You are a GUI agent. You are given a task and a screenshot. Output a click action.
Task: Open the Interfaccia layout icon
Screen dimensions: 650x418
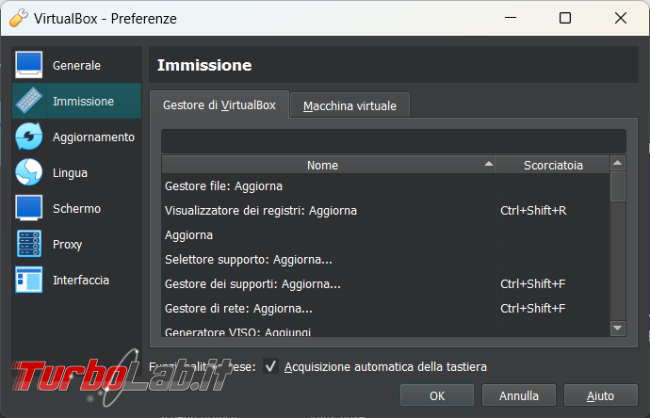coord(29,279)
